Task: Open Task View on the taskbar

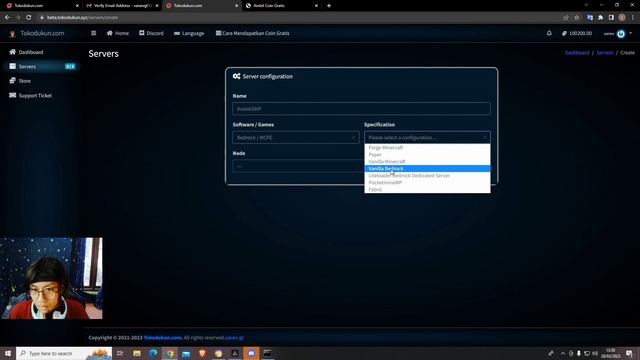Action: 120,353
